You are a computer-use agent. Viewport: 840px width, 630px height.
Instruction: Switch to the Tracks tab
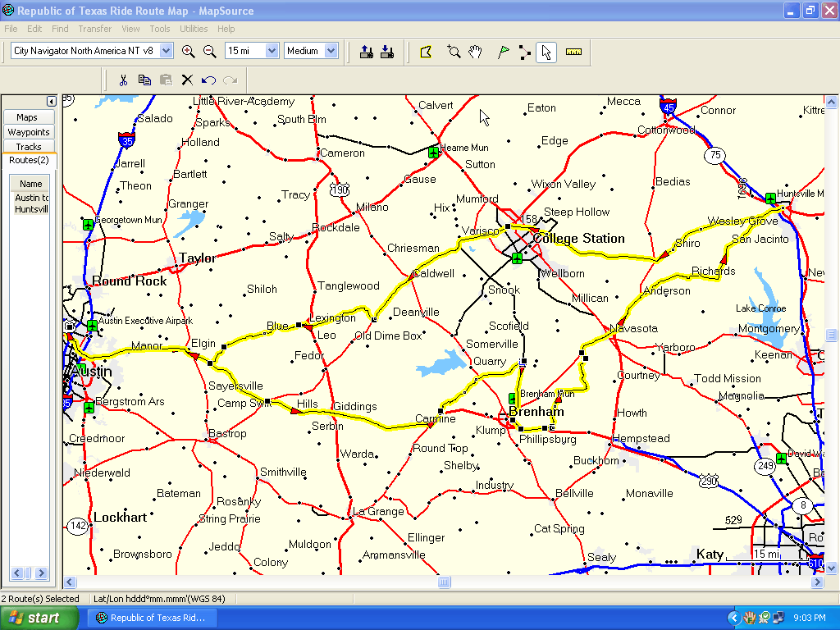click(x=29, y=147)
